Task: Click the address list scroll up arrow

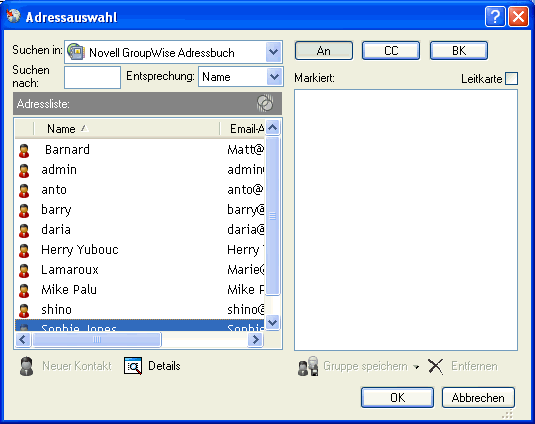Action: tap(273, 128)
